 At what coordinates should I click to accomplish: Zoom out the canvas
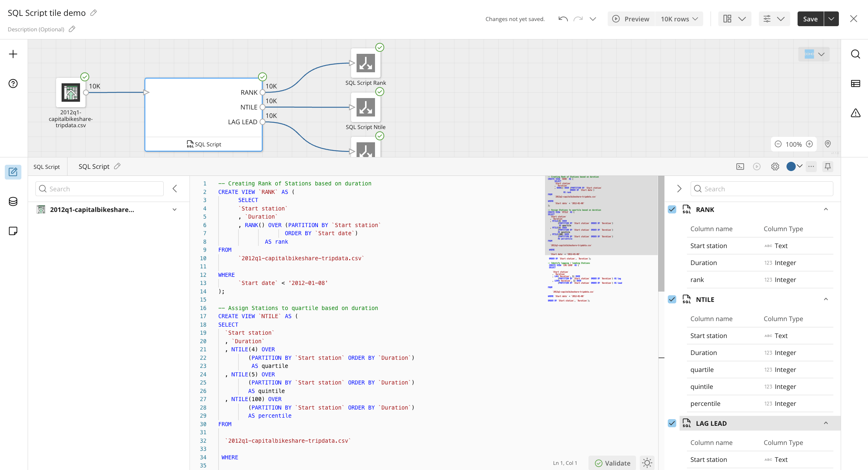click(778, 144)
